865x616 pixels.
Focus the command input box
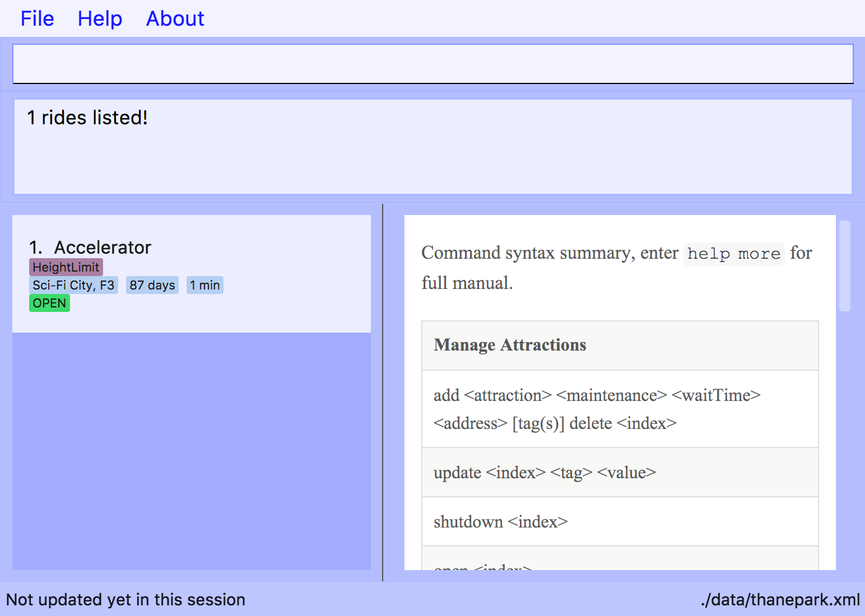pos(432,64)
